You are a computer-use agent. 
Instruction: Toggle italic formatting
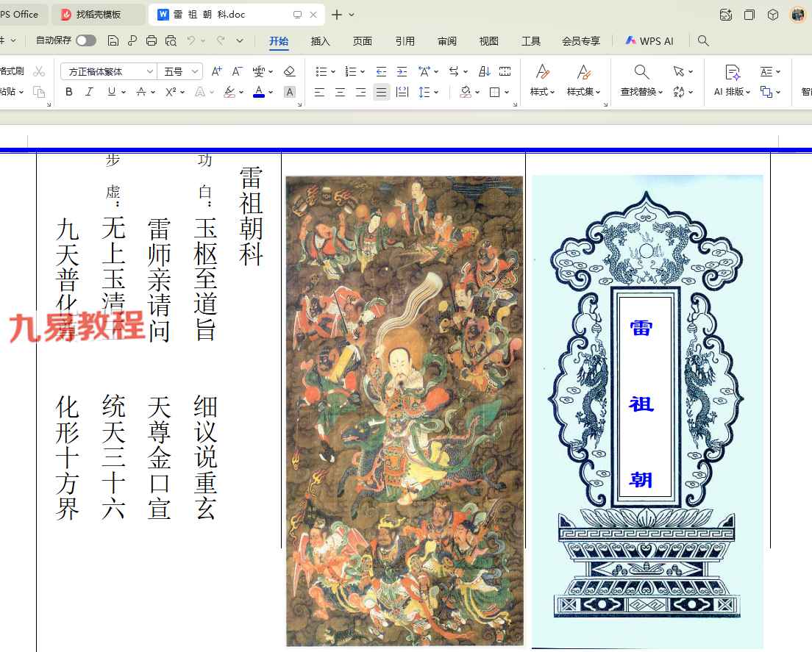(x=89, y=92)
